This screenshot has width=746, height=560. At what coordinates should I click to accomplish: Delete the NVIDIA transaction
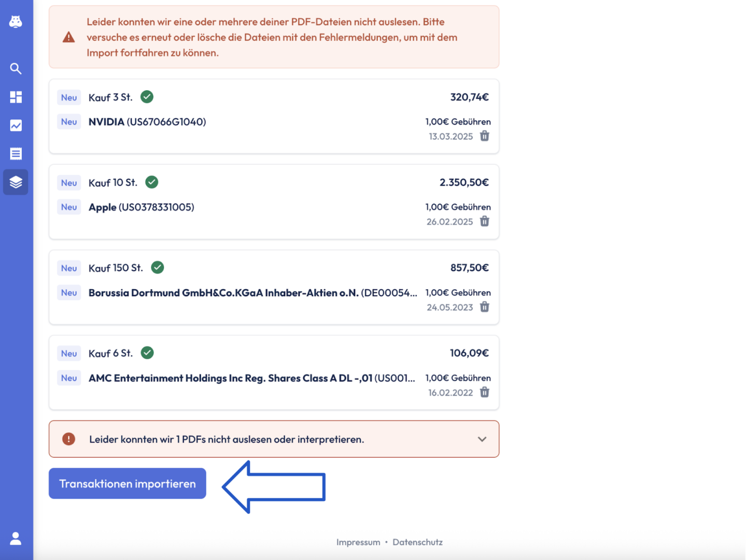point(485,136)
